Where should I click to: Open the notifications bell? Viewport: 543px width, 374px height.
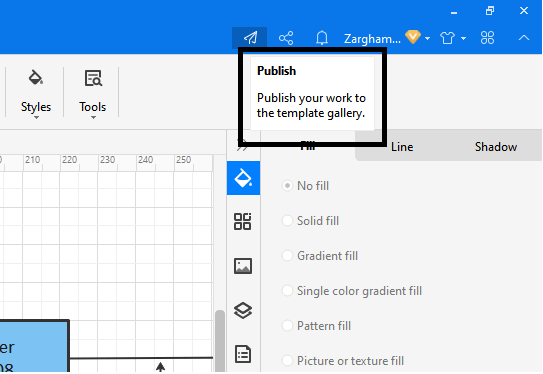pyautogui.click(x=322, y=38)
